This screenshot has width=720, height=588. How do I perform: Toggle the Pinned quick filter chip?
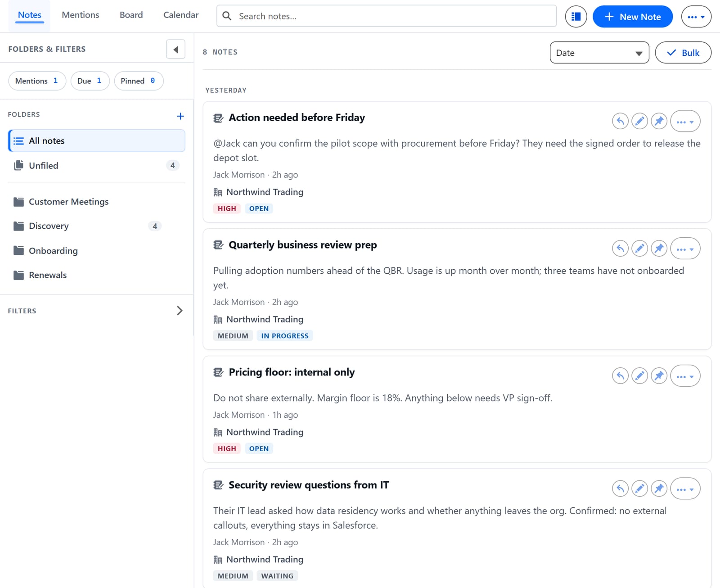click(139, 81)
